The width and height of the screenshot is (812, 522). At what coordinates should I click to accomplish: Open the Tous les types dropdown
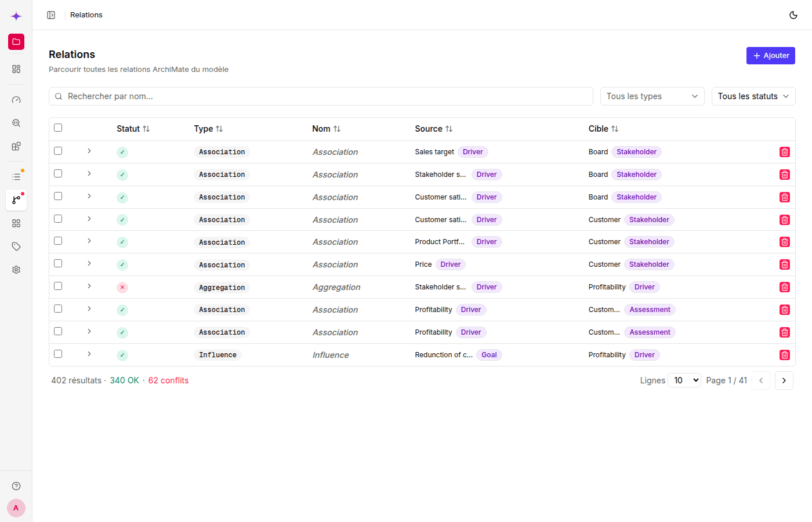(652, 96)
